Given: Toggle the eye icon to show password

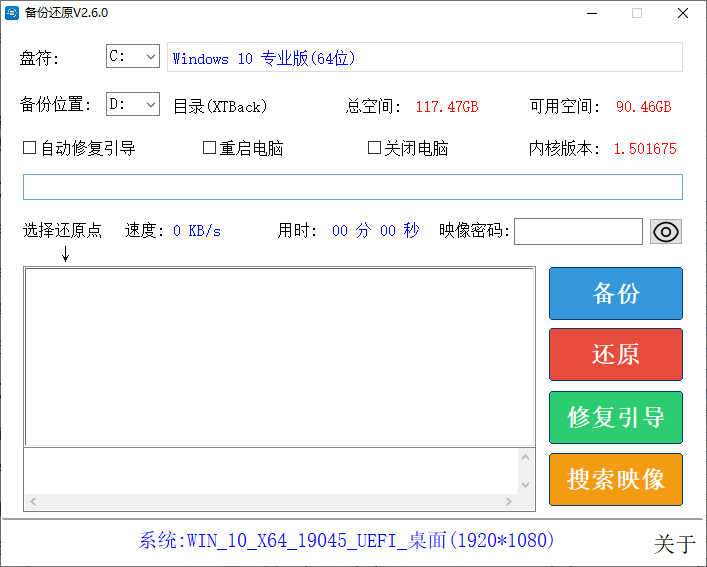Looking at the screenshot, I should point(666,232).
